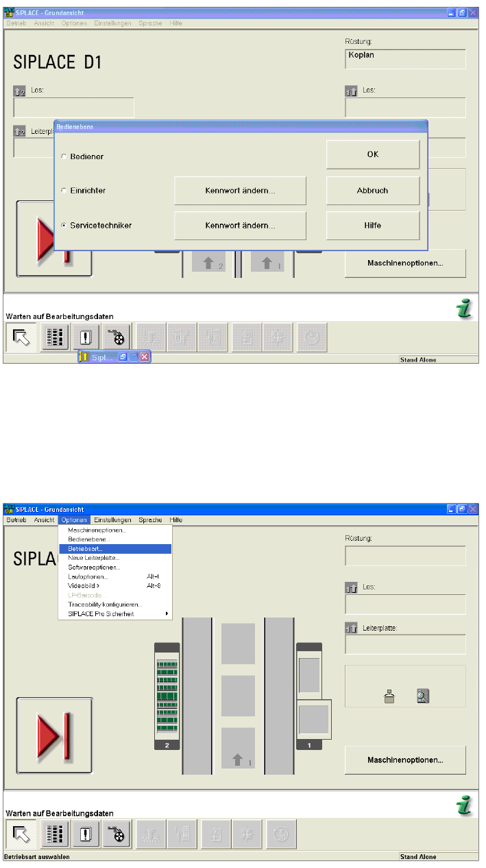Choose Neue Leiterplatte... in Optionen menu
Screen dimensions: 486x868
tap(115, 558)
